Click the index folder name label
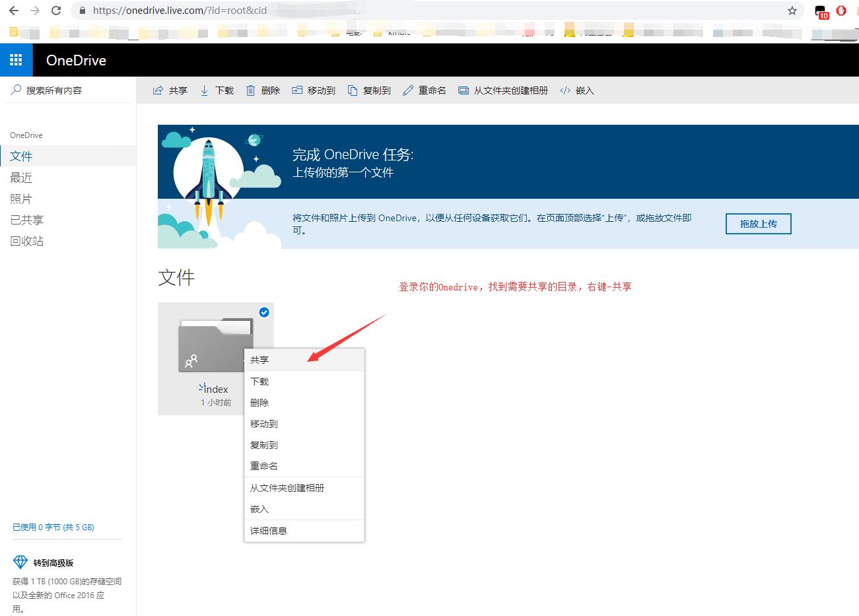This screenshot has height=616, width=859. pyautogui.click(x=216, y=390)
